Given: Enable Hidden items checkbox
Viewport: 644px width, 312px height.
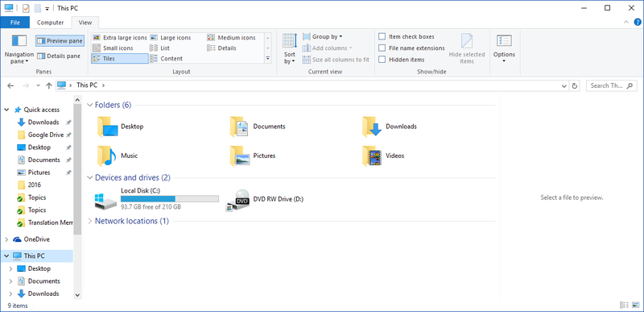Looking at the screenshot, I should (x=401, y=60).
